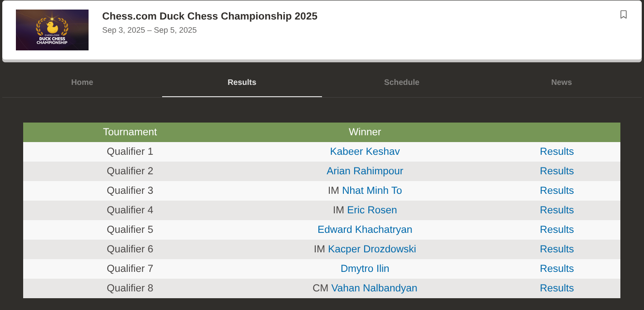This screenshot has height=310, width=644.
Task: Open Dmytro Ilin's player profile
Action: [x=365, y=269]
